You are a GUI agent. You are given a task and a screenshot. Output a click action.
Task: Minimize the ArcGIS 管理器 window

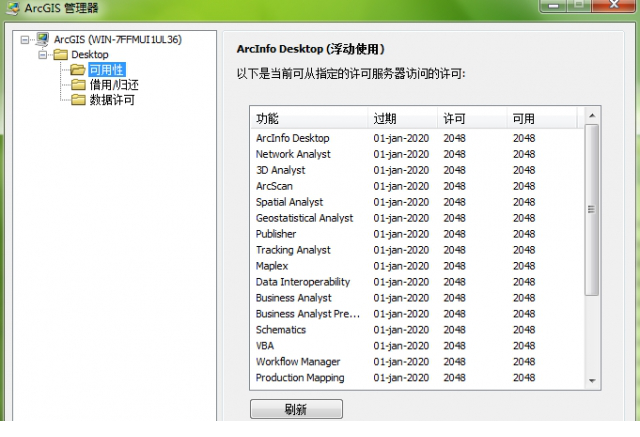[553, 5]
